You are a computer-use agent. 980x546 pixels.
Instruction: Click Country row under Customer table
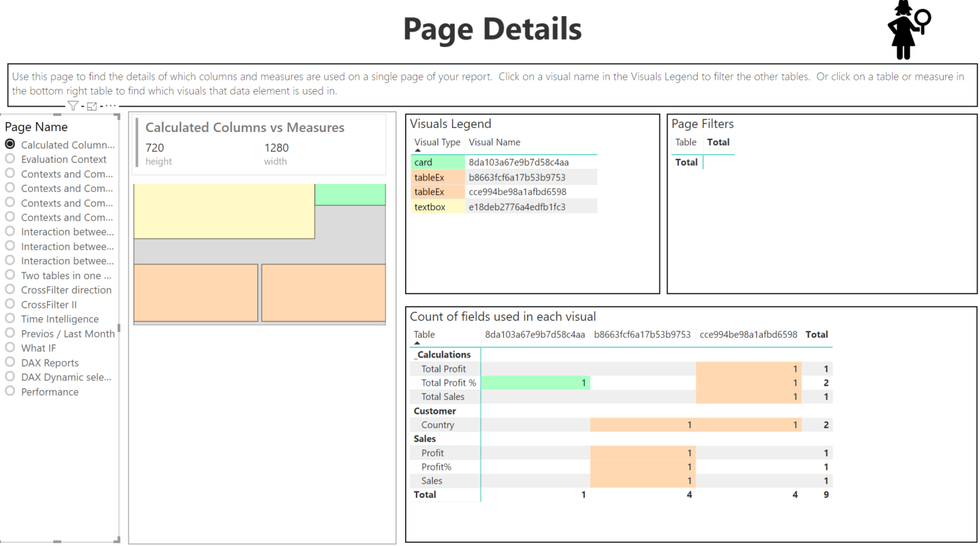point(437,425)
